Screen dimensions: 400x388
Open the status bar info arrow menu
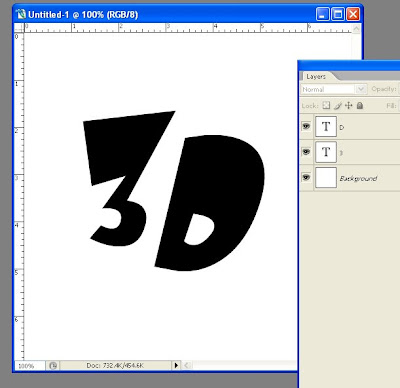(176, 366)
